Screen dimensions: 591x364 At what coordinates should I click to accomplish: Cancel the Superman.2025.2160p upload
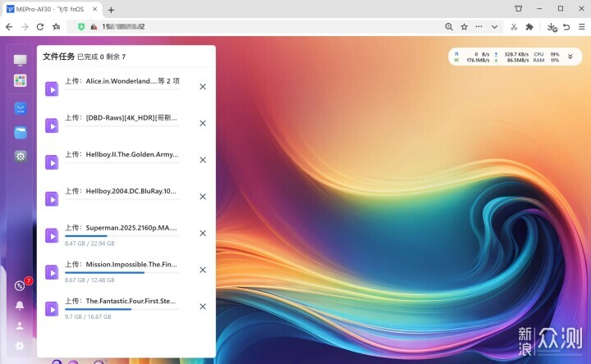pos(203,234)
